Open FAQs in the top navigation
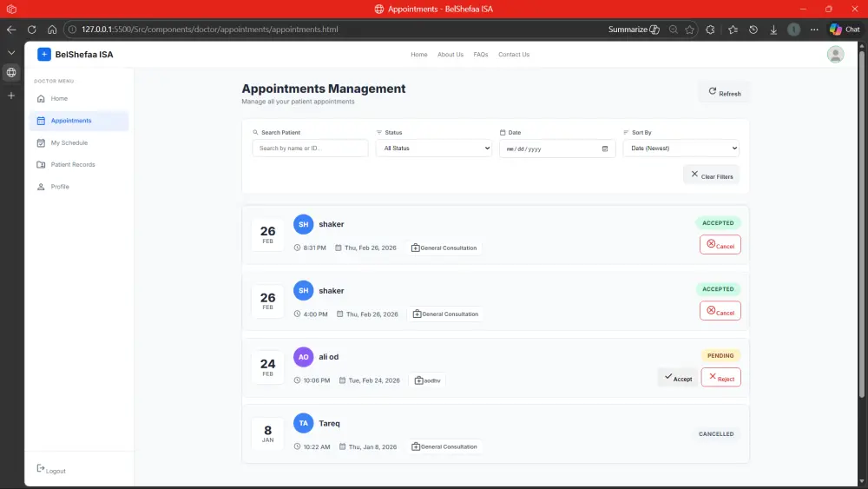The image size is (868, 489). (x=481, y=54)
